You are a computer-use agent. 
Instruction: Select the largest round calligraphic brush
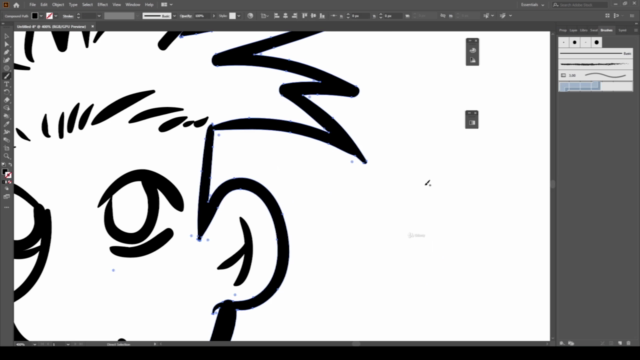(597, 42)
